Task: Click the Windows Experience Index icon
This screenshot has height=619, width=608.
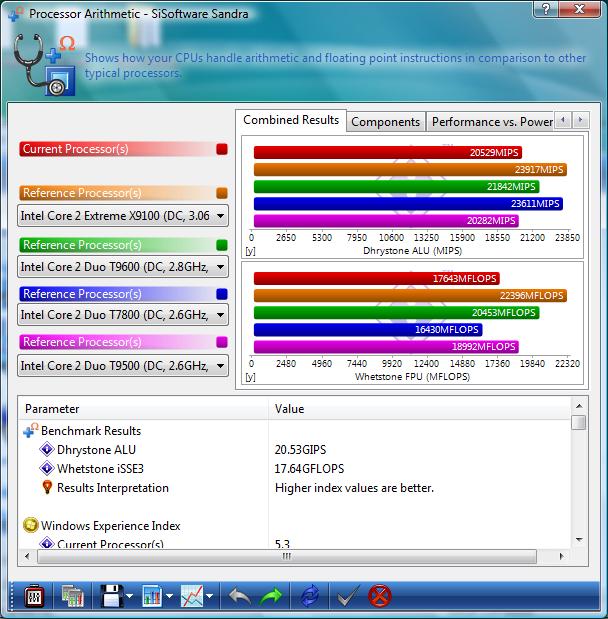Action: click(x=31, y=525)
